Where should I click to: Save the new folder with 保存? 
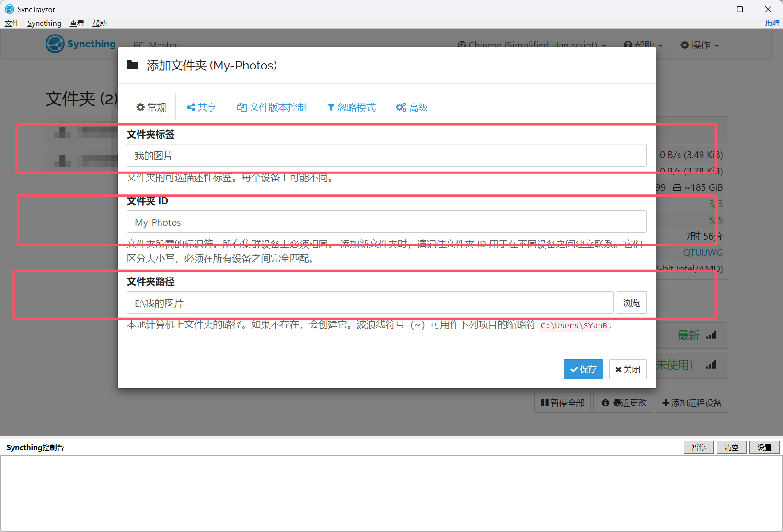[583, 370]
